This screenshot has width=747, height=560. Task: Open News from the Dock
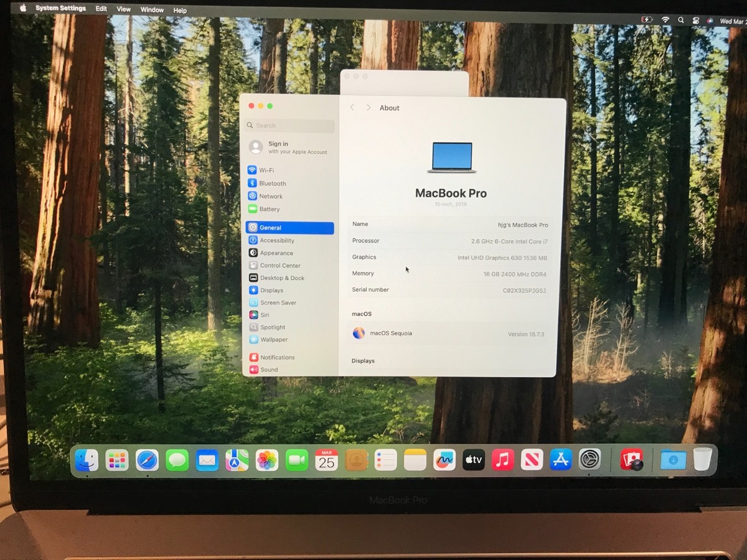tap(532, 460)
